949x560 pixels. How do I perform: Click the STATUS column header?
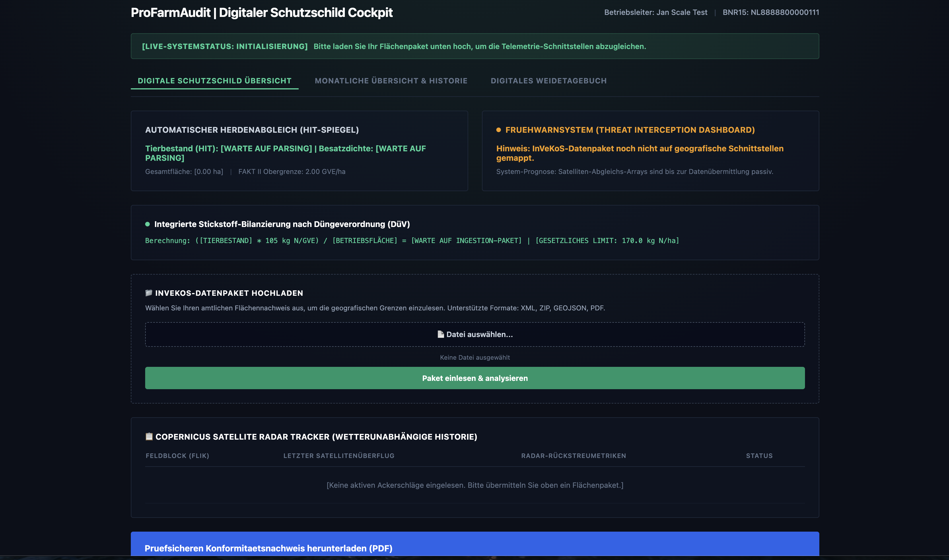coord(759,456)
